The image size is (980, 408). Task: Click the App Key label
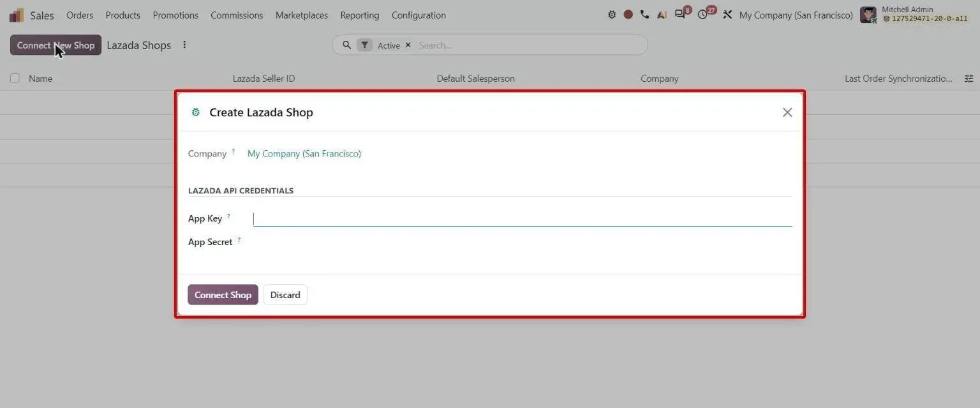pyautogui.click(x=205, y=218)
